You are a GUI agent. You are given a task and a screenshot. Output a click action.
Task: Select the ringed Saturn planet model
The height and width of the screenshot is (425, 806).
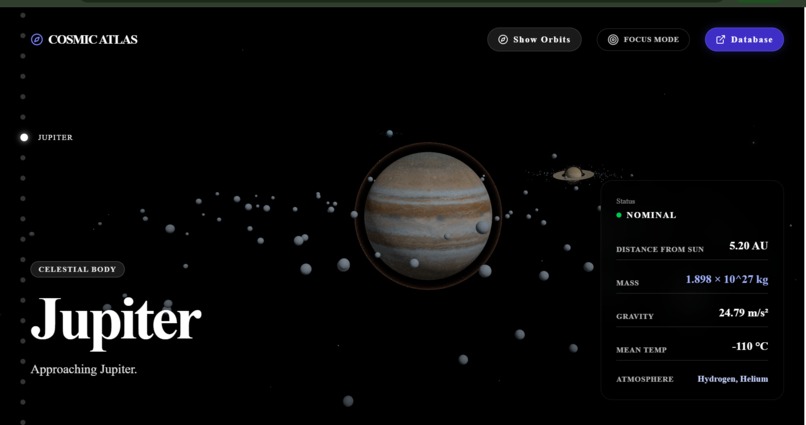coord(573,174)
